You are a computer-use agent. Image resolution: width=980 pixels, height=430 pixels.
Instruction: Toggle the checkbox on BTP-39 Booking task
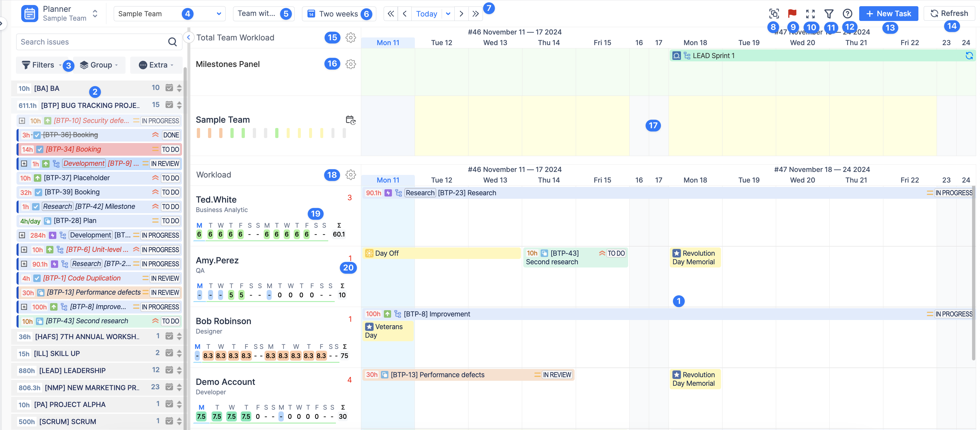point(38,192)
